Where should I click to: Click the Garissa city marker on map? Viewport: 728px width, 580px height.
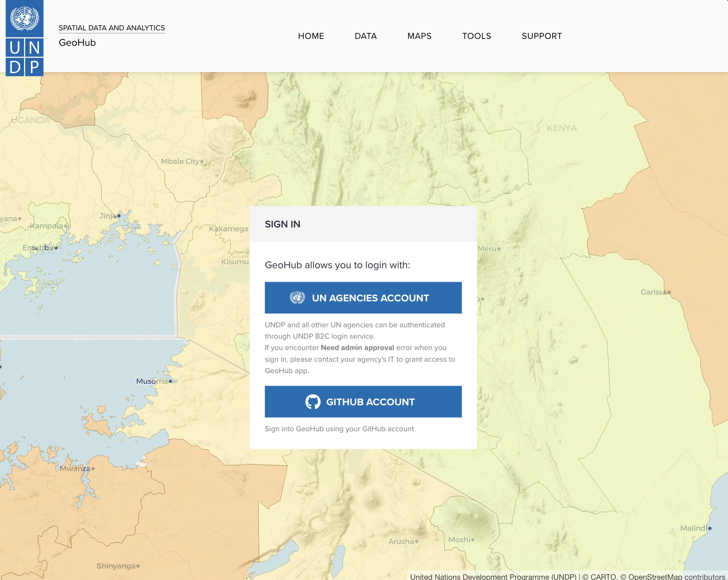pyautogui.click(x=669, y=292)
